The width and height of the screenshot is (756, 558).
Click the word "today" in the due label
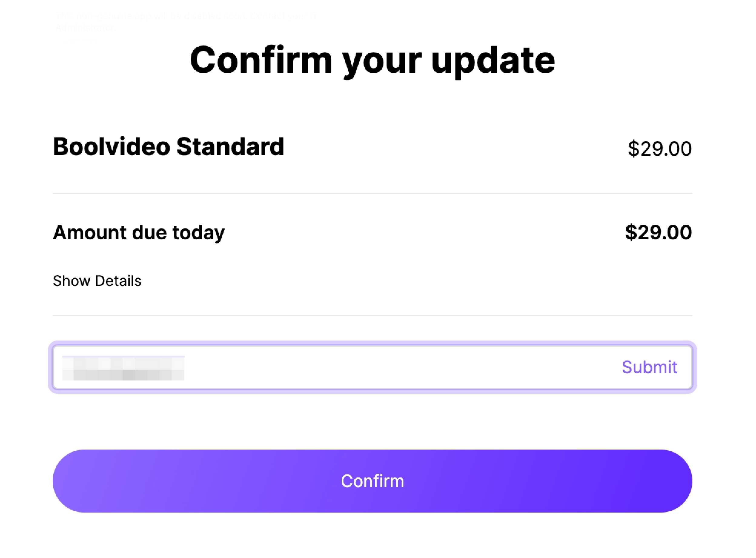coord(198,233)
